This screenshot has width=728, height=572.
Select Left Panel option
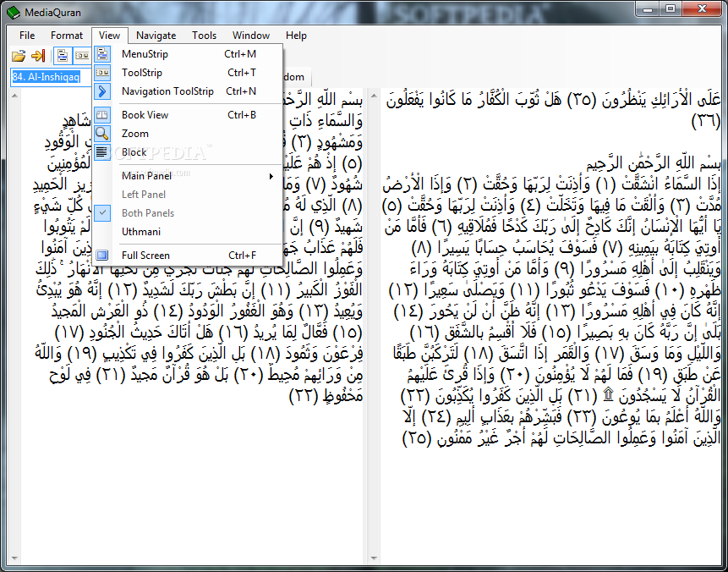click(x=189, y=195)
